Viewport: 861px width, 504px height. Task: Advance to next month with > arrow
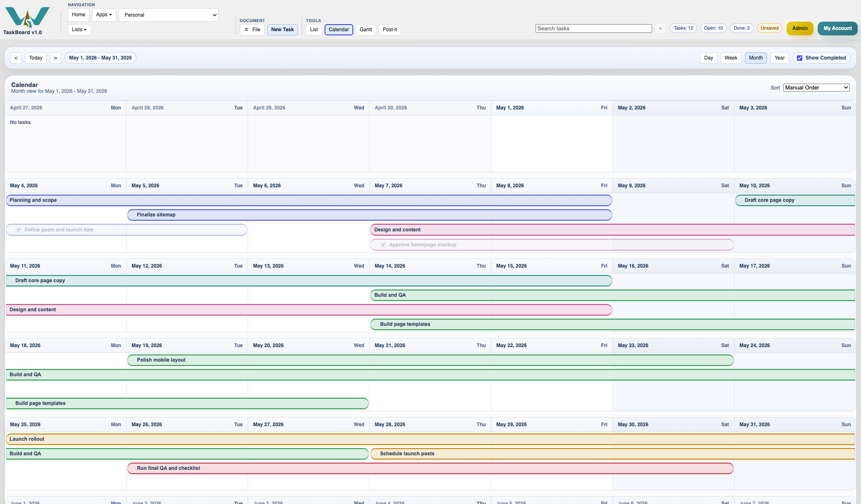click(55, 58)
